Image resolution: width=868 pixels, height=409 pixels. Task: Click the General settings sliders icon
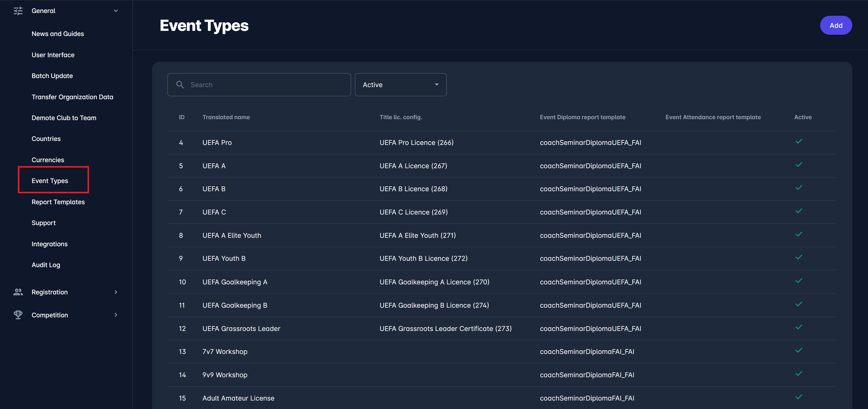[18, 11]
